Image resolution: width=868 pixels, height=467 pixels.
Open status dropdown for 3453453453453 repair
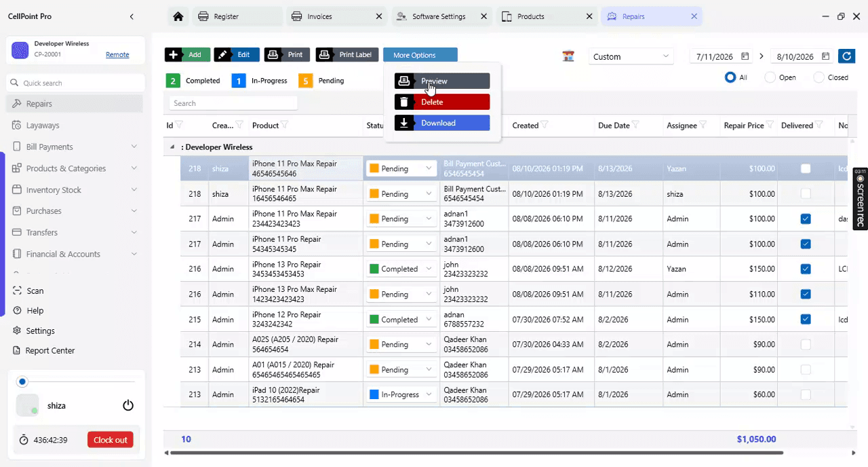pos(401,269)
